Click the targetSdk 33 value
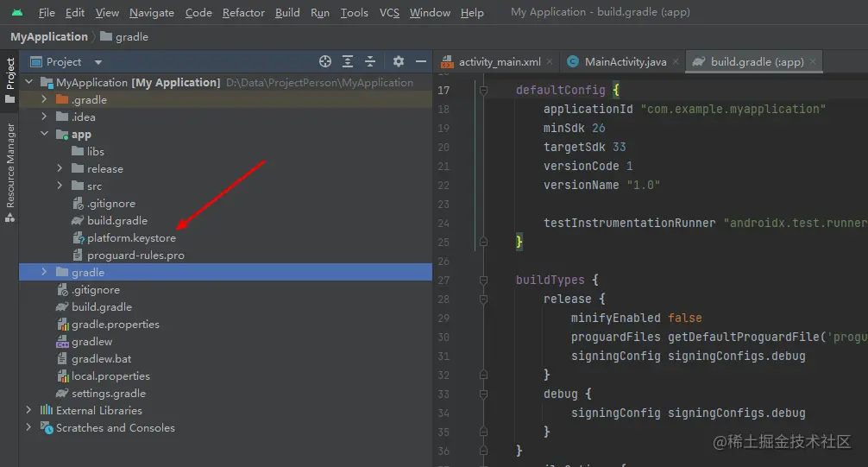The width and height of the screenshot is (868, 467). 619,147
